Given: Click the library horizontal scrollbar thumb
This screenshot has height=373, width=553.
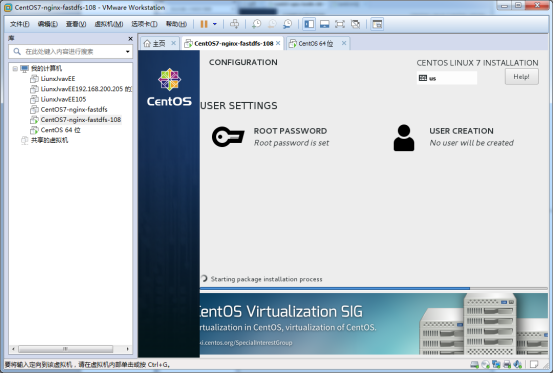Looking at the screenshot, I should tap(65, 349).
